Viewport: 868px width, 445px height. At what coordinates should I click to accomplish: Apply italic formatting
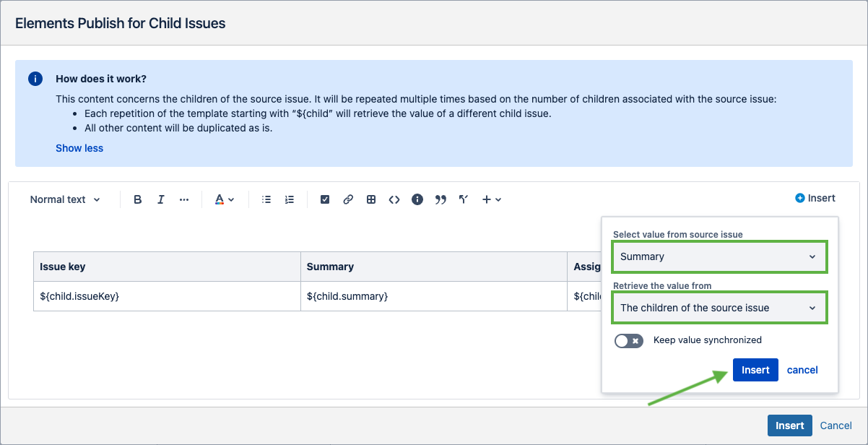(161, 199)
